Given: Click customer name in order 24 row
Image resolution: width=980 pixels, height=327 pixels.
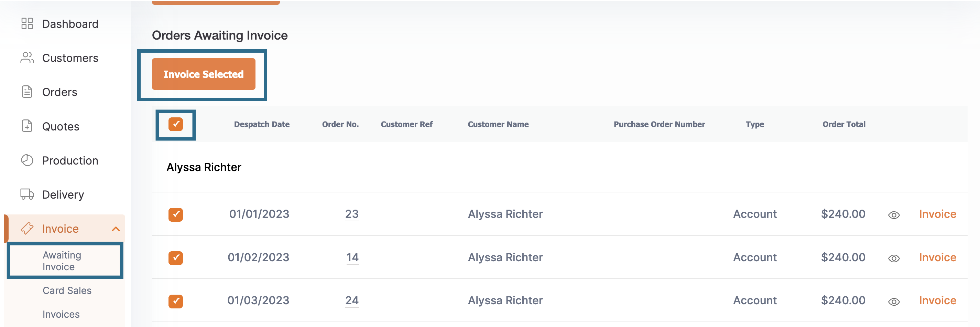Looking at the screenshot, I should tap(505, 300).
